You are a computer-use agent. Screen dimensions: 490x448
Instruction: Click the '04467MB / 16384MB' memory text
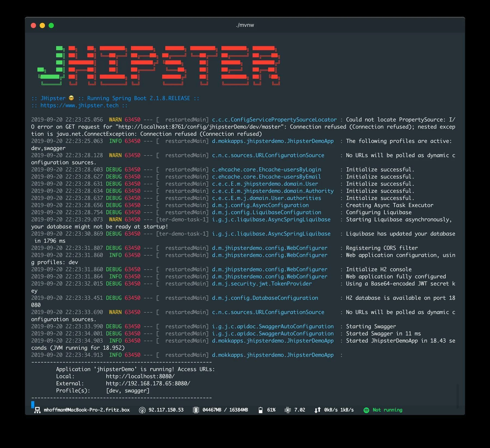point(225,410)
